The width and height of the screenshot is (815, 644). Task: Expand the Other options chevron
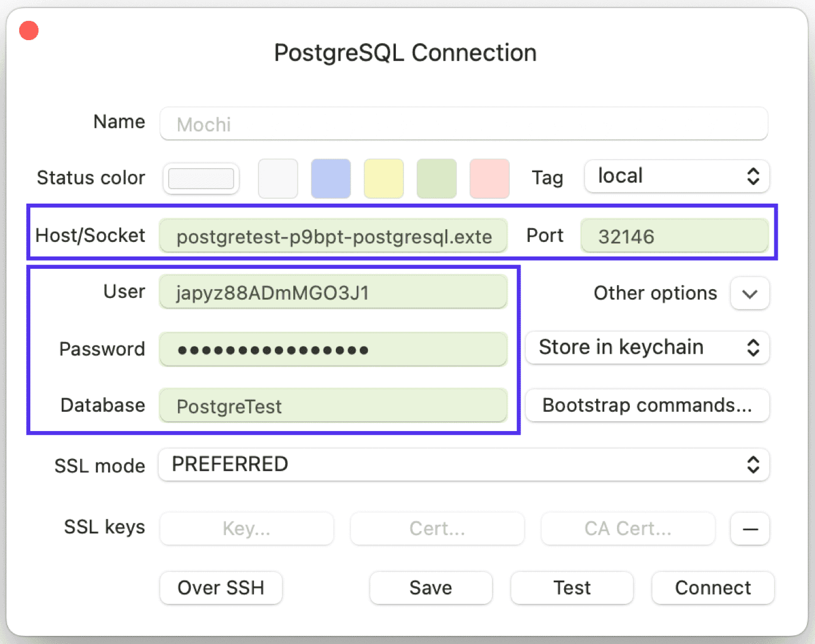coord(749,293)
